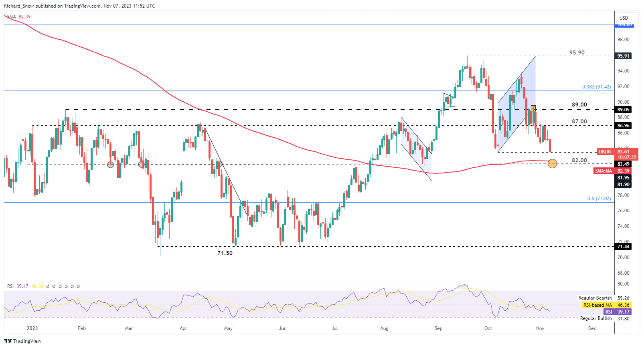This screenshot has height=348, width=644.
Task: Click the 71.44 price axis label
Action: (623, 247)
